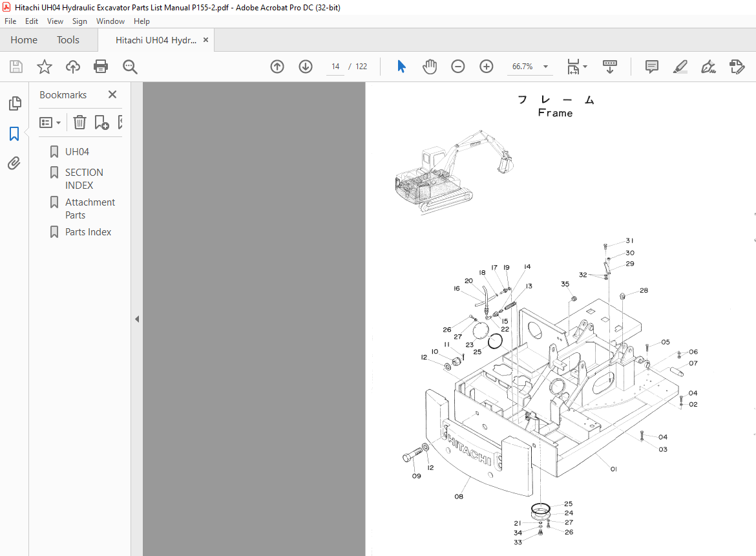Open the Help menu
This screenshot has width=756, height=556.
tap(142, 21)
